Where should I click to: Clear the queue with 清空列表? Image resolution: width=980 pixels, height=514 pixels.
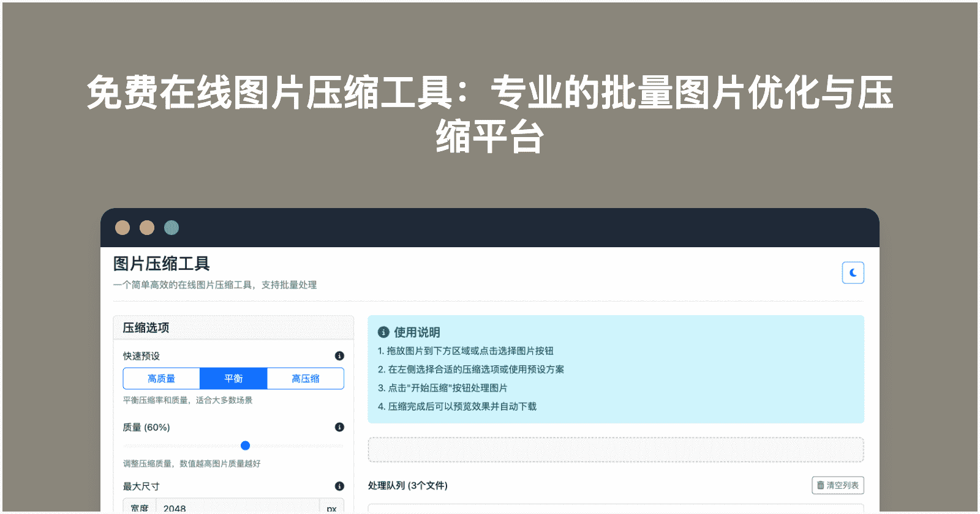[838, 485]
